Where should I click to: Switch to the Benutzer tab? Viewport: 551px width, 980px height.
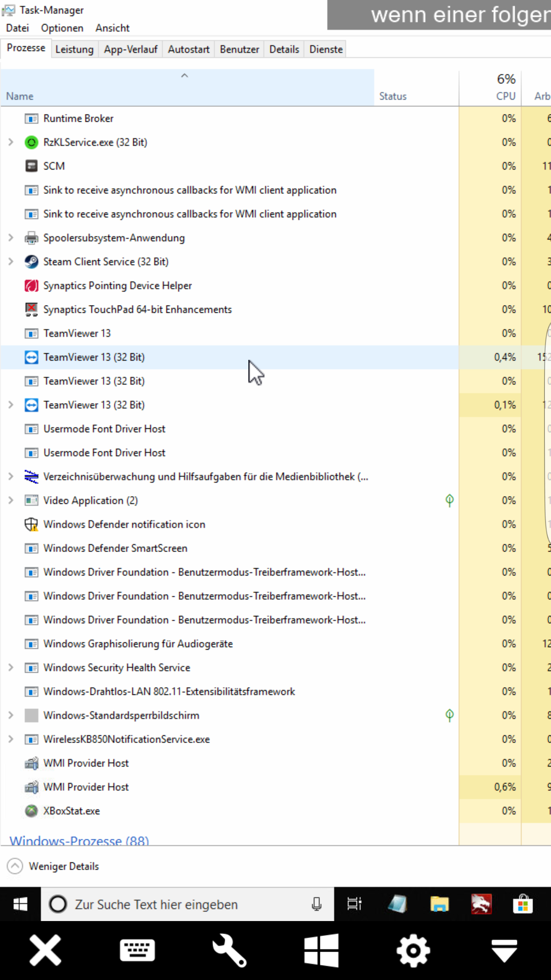(240, 49)
